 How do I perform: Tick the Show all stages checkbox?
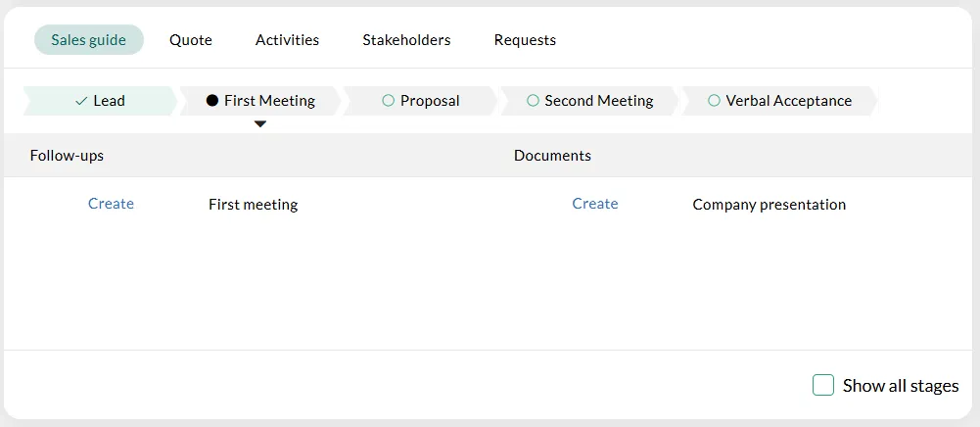click(823, 385)
